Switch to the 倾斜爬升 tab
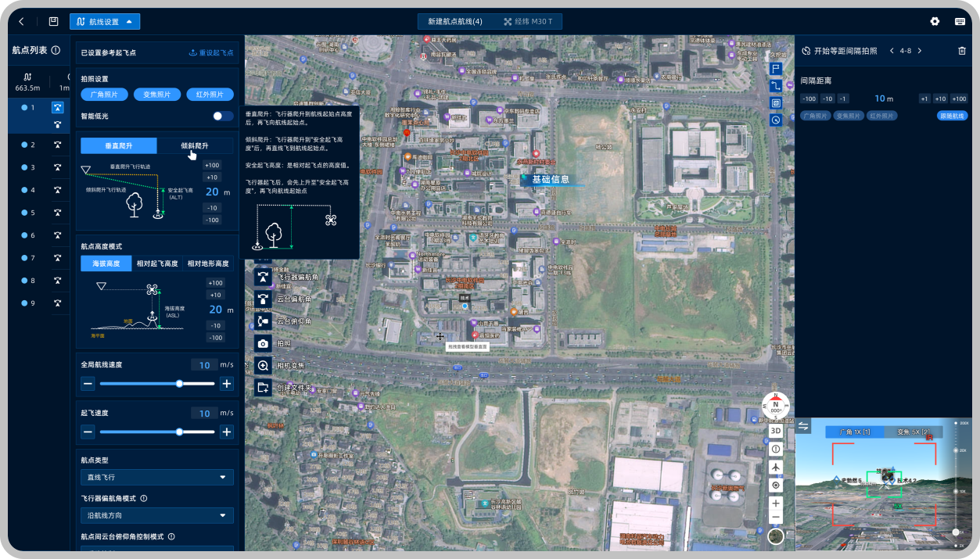This screenshot has height=559, width=980. pos(195,145)
